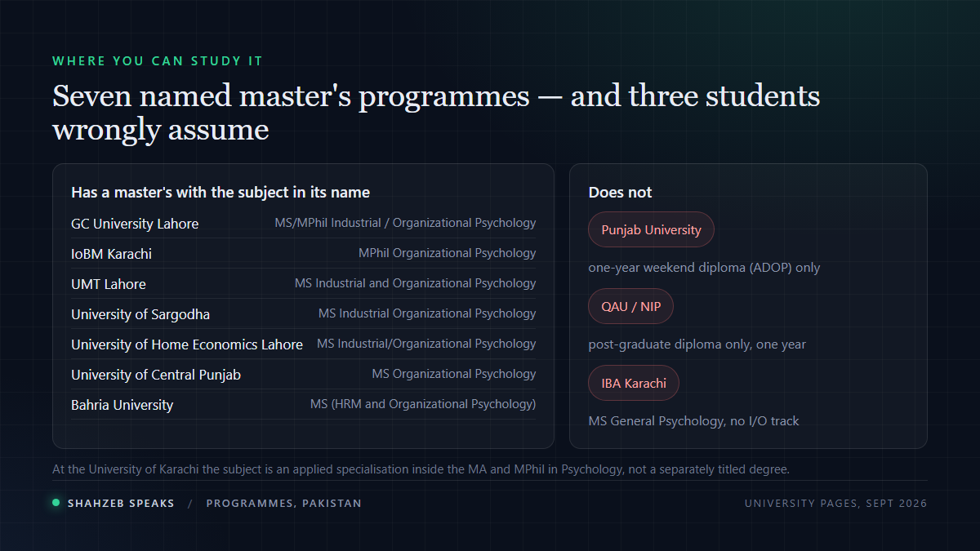Viewport: 980px width, 551px height.
Task: Click 'MPhil Organizational Psychology' degree text
Action: [448, 253]
